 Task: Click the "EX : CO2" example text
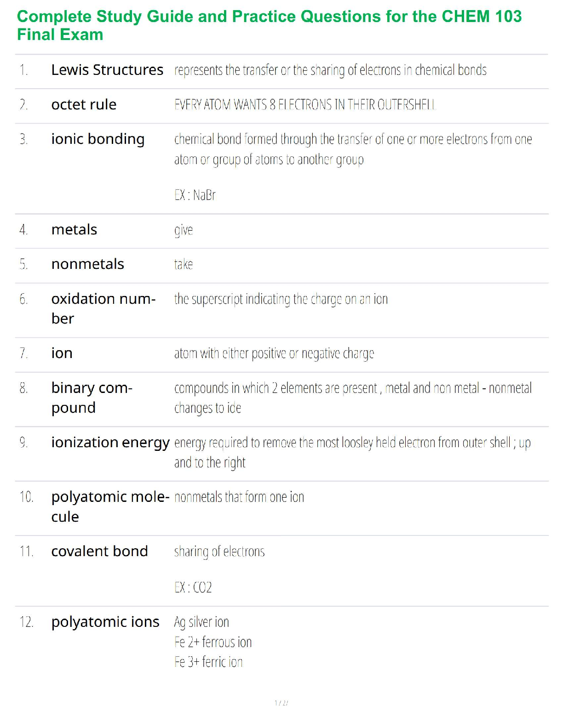tap(193, 587)
